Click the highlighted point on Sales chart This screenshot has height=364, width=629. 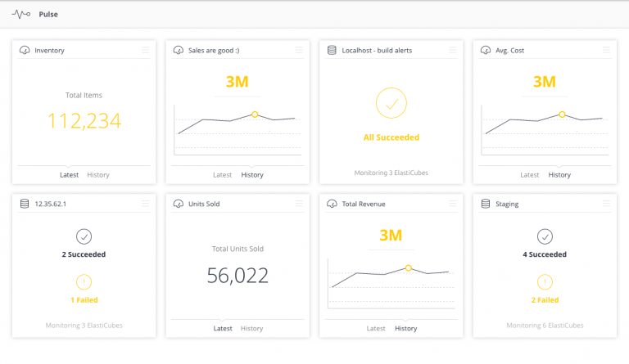pyautogui.click(x=255, y=115)
